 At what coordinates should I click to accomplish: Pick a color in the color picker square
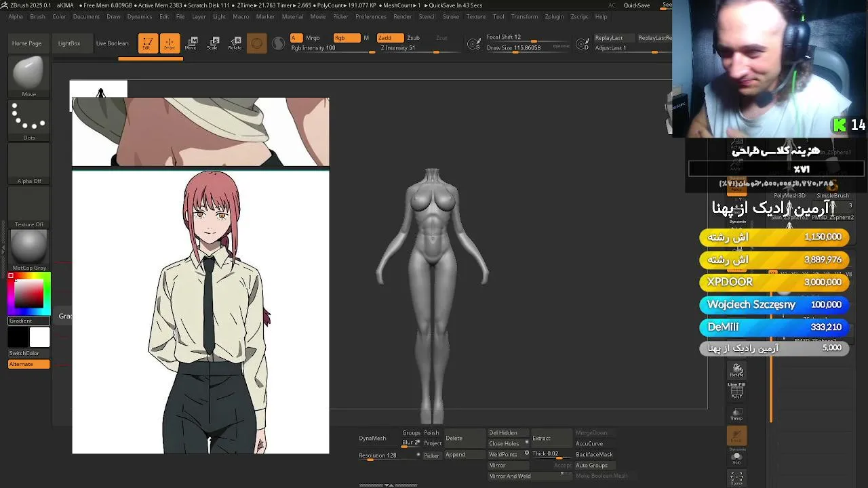tap(29, 293)
